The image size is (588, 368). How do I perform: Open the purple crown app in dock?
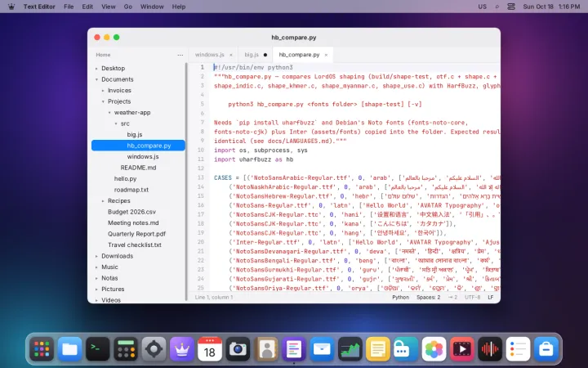182,349
